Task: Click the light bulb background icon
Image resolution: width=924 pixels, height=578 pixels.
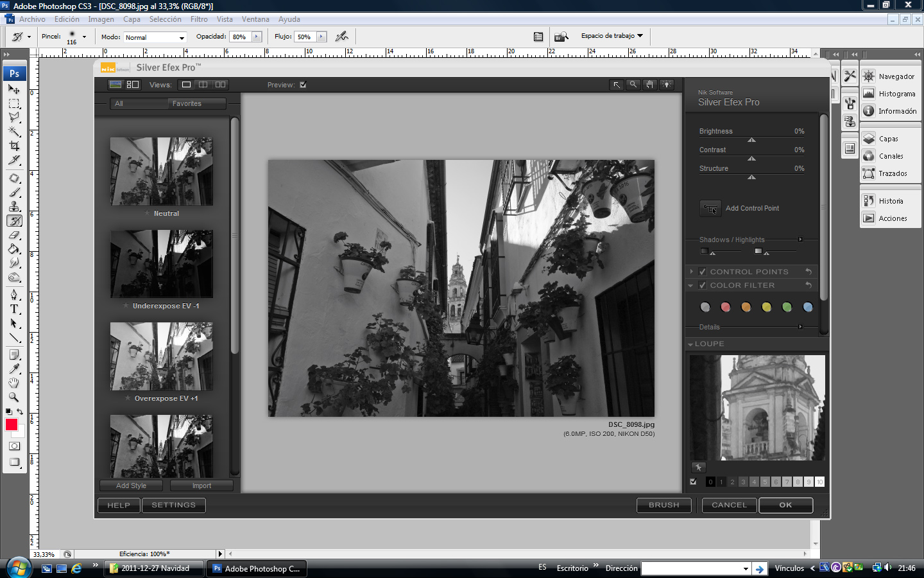Action: 667,85
